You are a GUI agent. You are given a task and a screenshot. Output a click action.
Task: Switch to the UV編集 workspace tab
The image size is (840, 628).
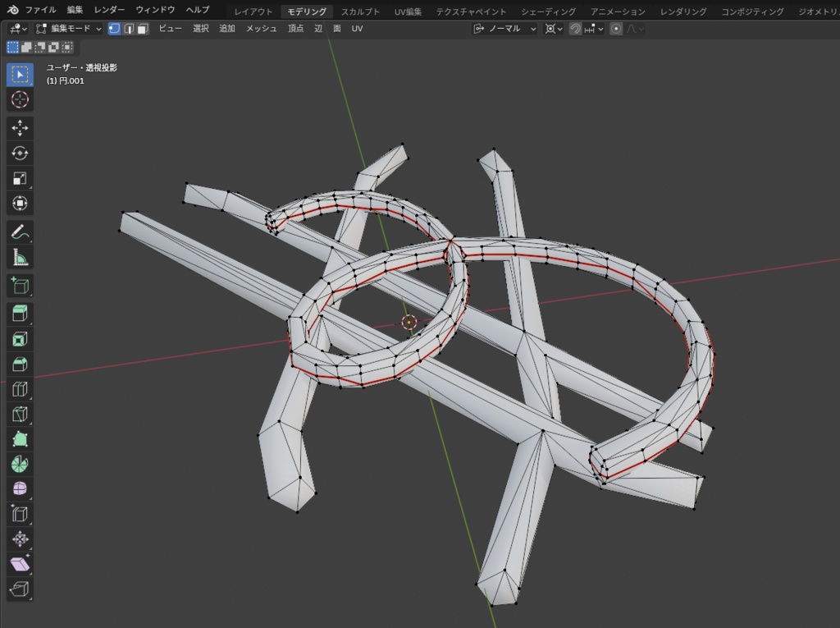[x=409, y=11]
